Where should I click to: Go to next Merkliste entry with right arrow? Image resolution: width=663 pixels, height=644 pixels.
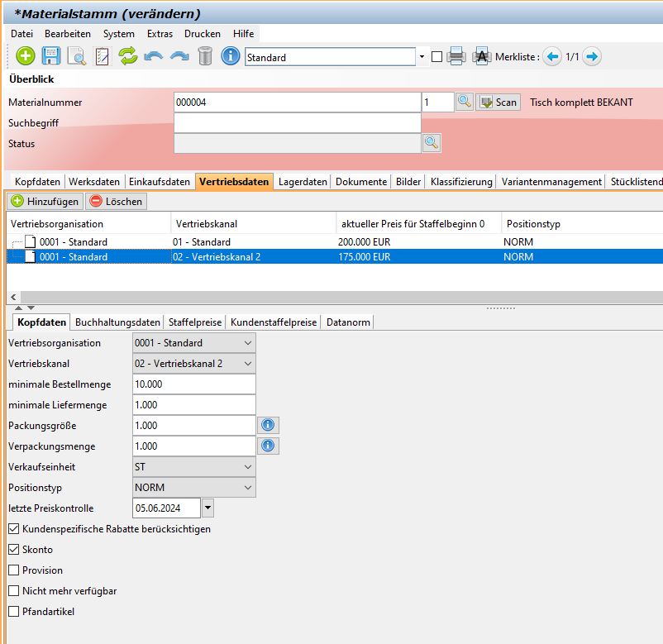pos(592,56)
